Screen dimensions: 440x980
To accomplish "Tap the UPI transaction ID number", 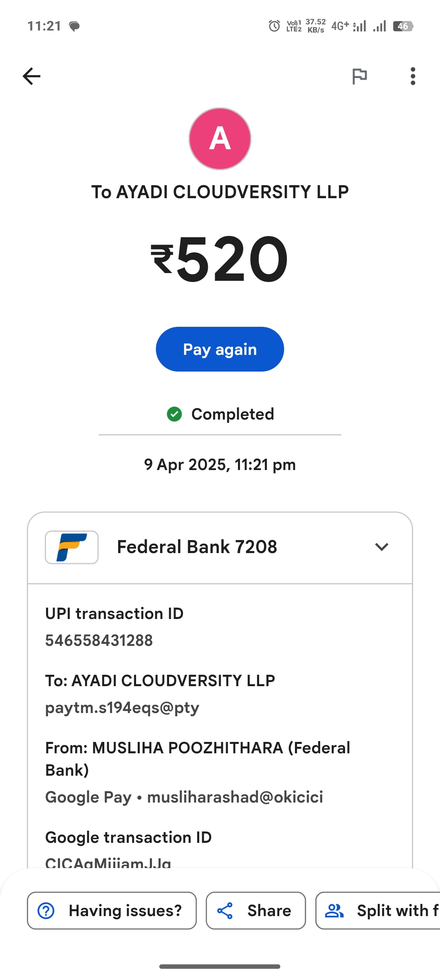I will [x=99, y=640].
